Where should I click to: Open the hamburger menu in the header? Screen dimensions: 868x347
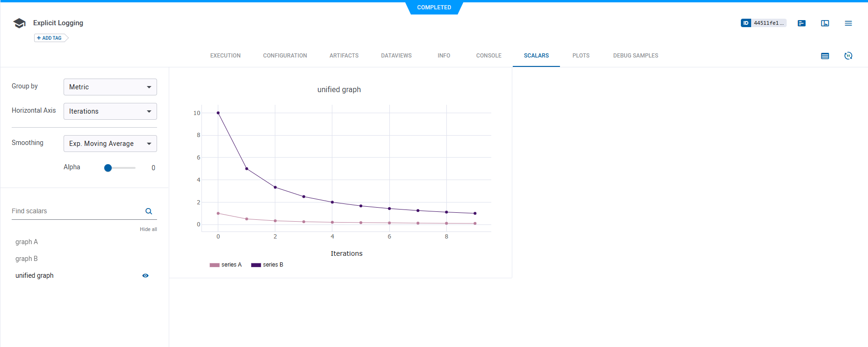(x=848, y=23)
